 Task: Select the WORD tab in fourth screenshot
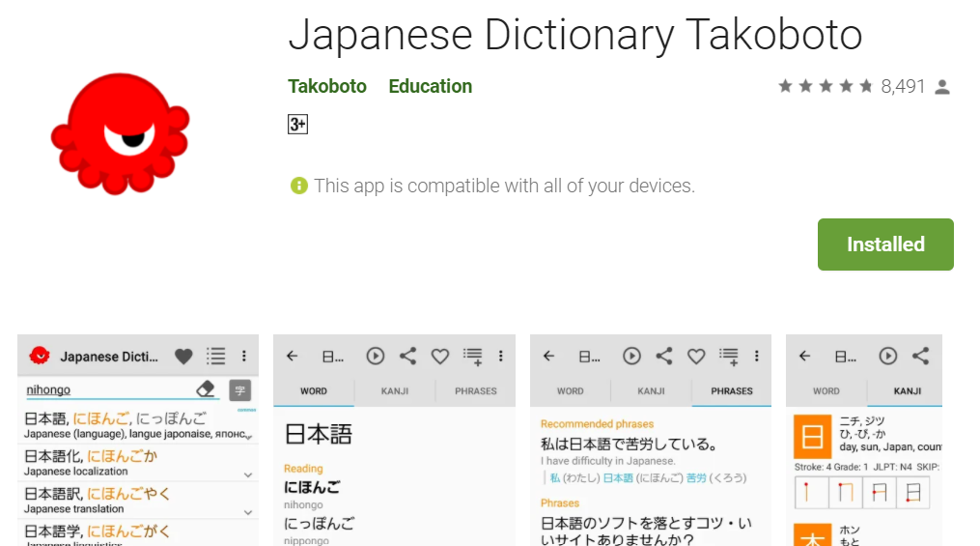pyautogui.click(x=826, y=390)
